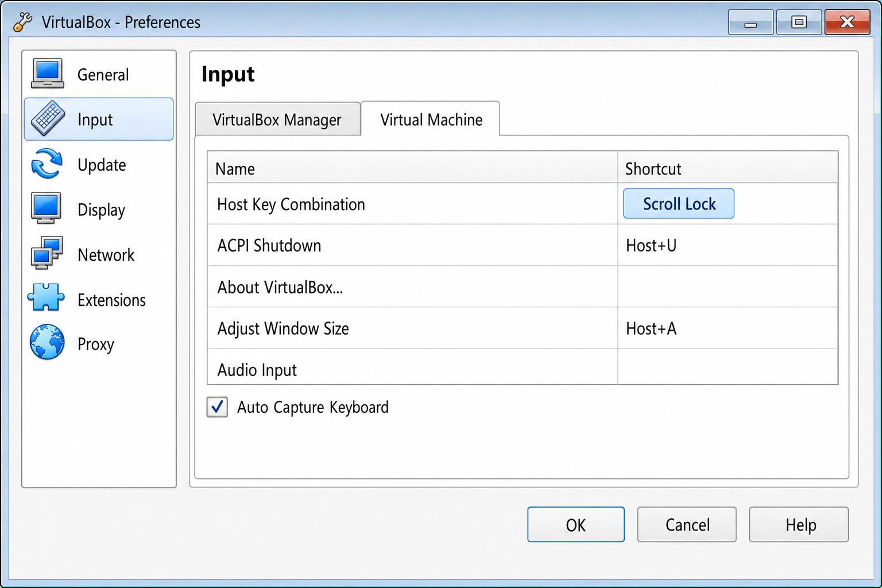Switch to the VirtualBox Manager tab

(x=278, y=119)
